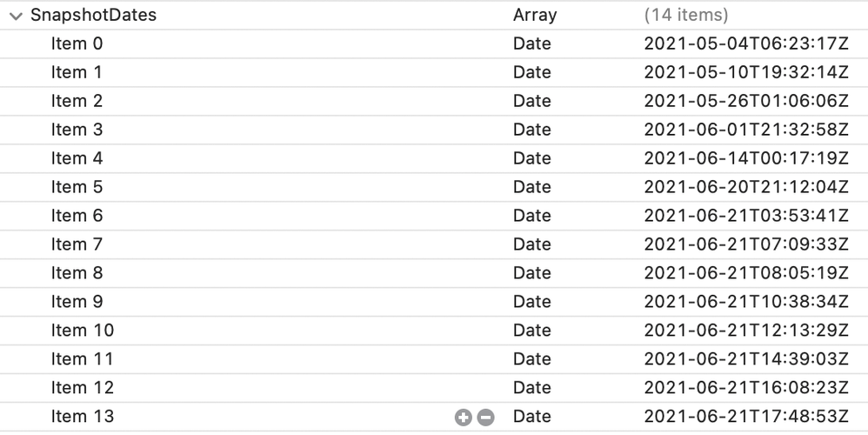Select the SnapshotDates key name
The image size is (868, 435).
tap(93, 15)
